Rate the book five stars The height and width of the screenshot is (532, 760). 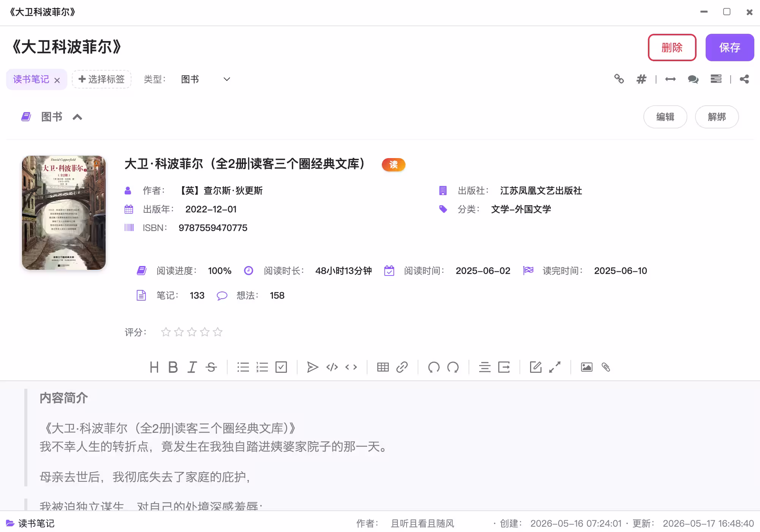pos(218,332)
